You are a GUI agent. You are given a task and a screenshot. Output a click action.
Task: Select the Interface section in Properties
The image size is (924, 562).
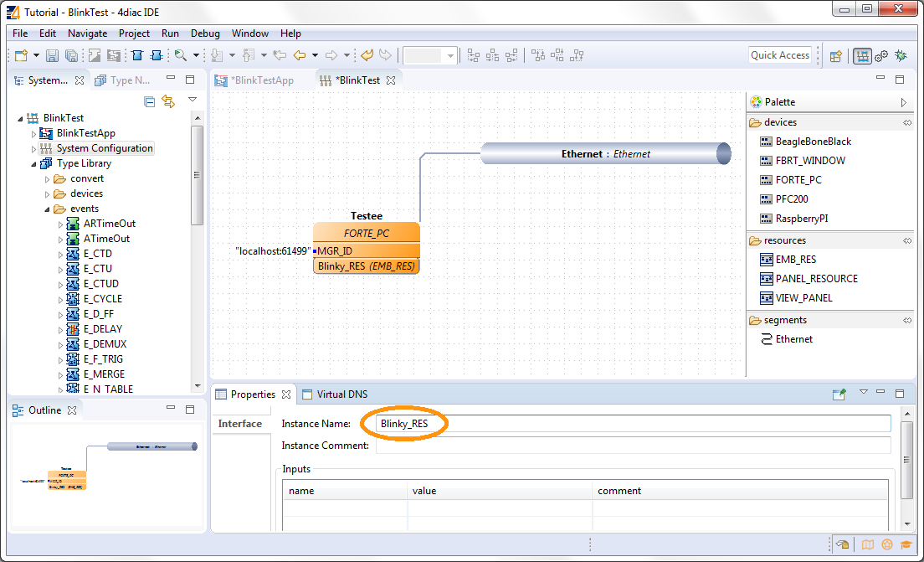[240, 424]
